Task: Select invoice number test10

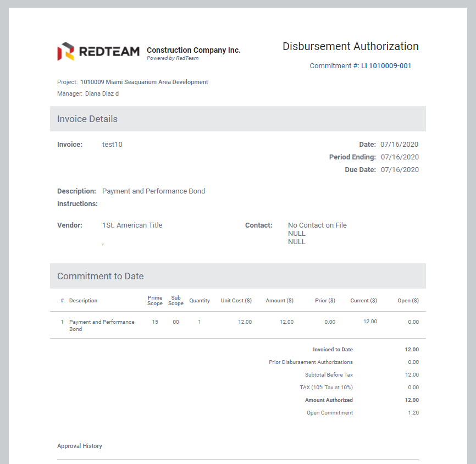Action: coord(112,145)
